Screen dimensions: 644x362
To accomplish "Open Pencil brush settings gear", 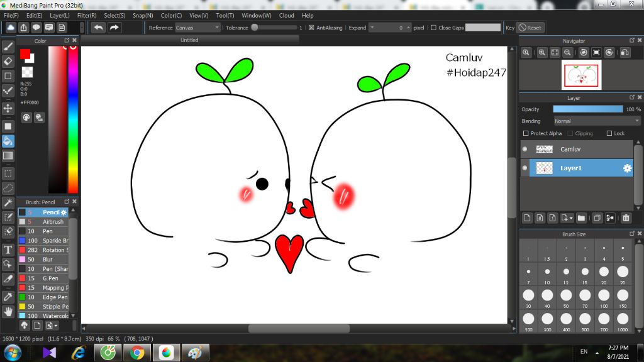I will pyautogui.click(x=64, y=212).
